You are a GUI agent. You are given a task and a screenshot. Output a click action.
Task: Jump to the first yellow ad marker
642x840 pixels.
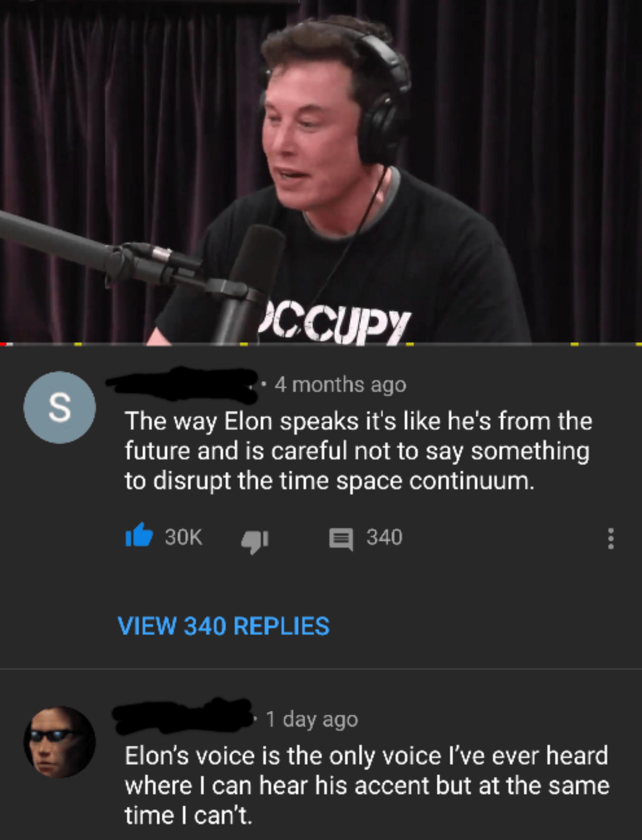[78, 344]
